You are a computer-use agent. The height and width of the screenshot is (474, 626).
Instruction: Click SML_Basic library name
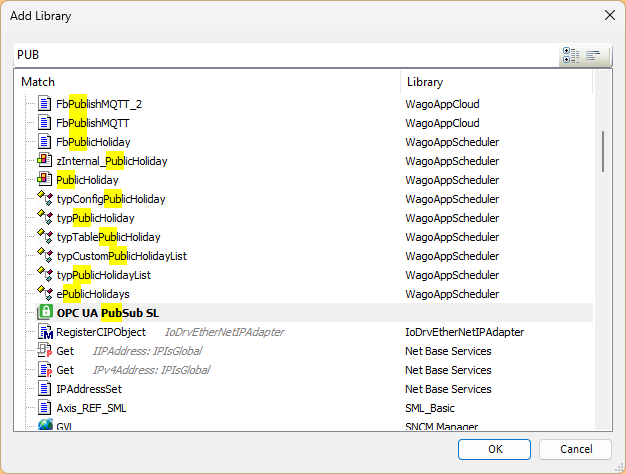click(430, 408)
